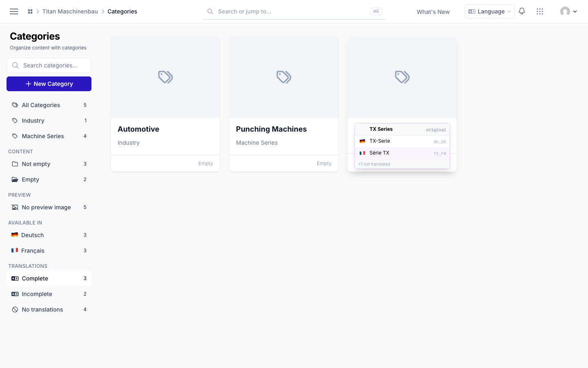Focus the Search categories field

(49, 65)
